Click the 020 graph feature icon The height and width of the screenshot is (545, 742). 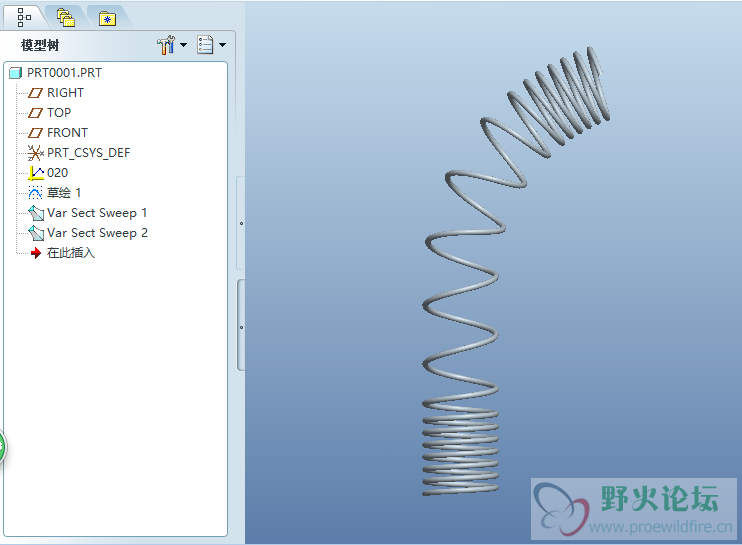36,173
